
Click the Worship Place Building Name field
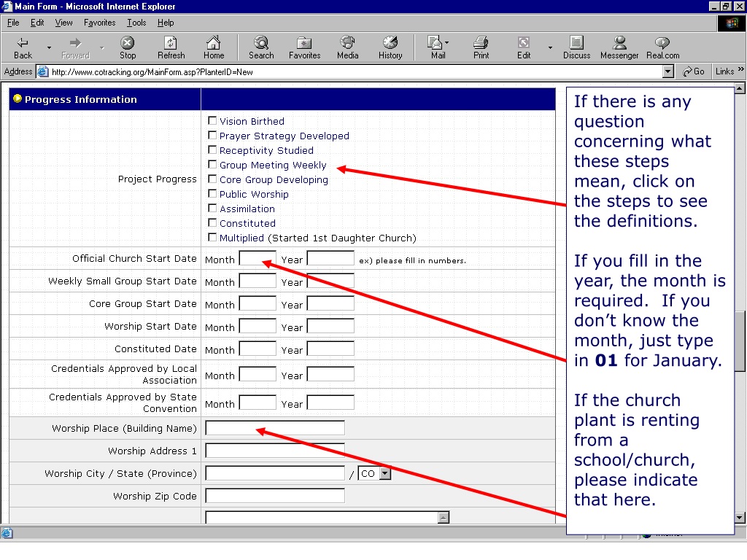pyautogui.click(x=275, y=427)
